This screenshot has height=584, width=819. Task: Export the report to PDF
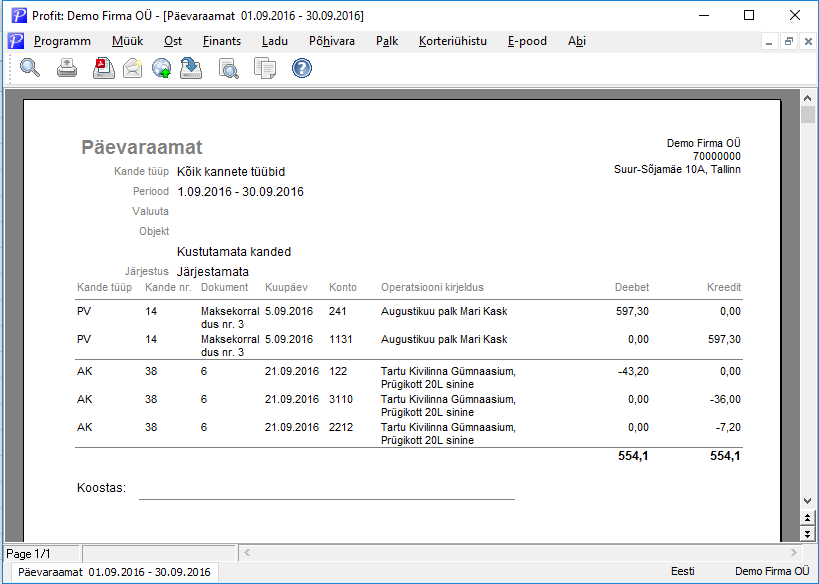103,68
